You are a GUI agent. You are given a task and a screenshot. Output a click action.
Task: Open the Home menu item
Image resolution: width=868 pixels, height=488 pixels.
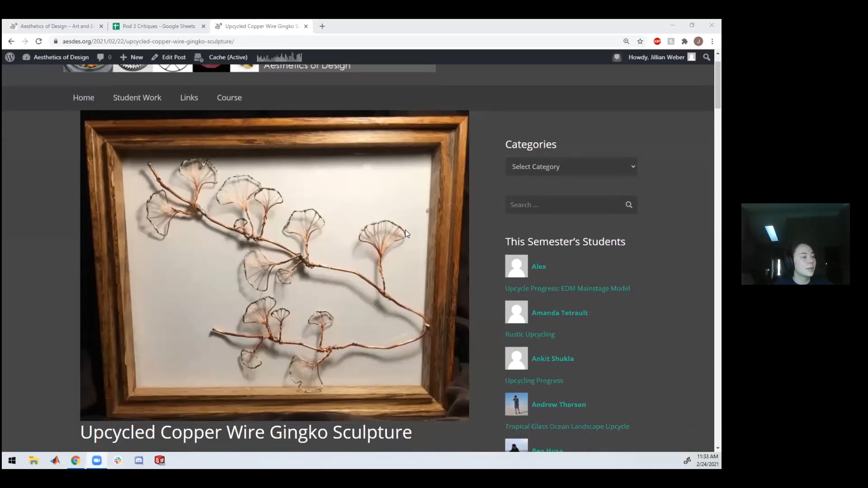[x=84, y=98]
